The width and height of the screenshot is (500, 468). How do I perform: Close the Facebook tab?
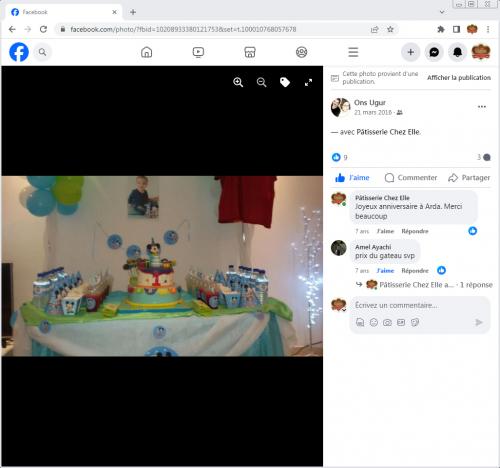click(x=114, y=12)
